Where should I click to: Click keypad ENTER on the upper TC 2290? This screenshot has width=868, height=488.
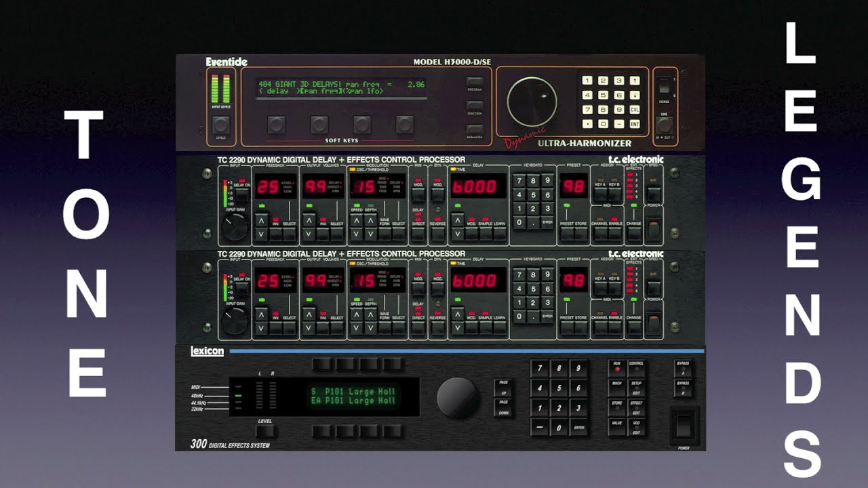(x=547, y=222)
